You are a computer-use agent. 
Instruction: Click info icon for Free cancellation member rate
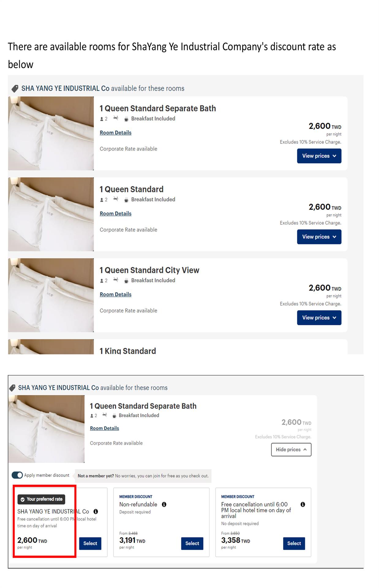[303, 504]
